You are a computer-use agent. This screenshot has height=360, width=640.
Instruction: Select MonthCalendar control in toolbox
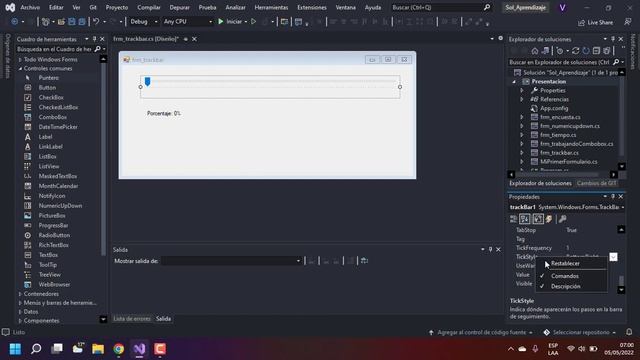tap(58, 186)
